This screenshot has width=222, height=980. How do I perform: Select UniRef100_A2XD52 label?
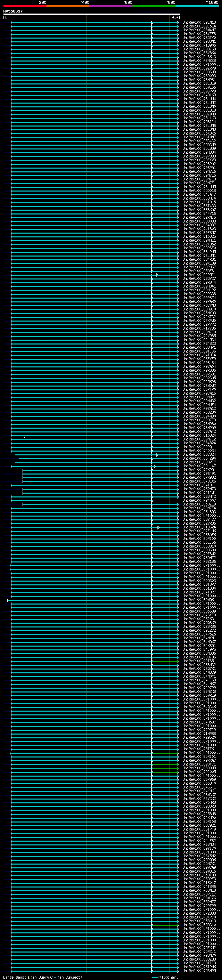(199, 244)
